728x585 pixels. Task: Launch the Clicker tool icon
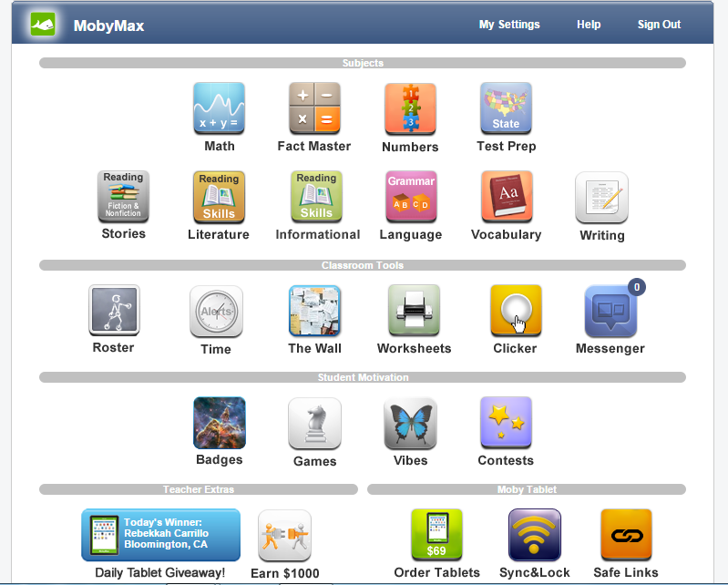click(x=516, y=310)
